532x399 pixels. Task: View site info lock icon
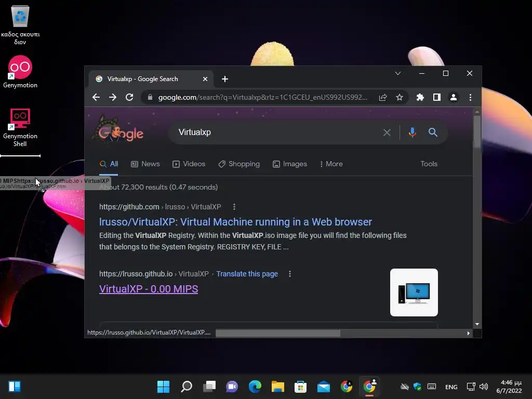(150, 97)
